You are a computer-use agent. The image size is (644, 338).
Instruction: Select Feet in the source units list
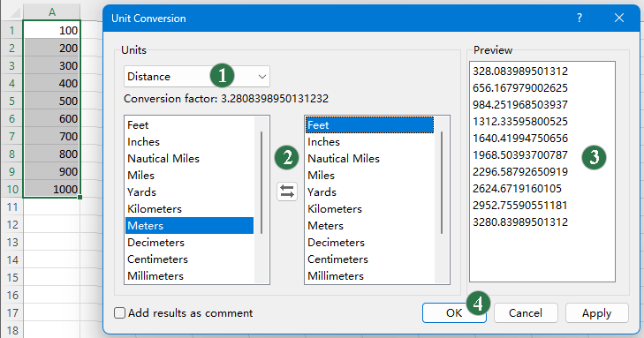pyautogui.click(x=189, y=125)
